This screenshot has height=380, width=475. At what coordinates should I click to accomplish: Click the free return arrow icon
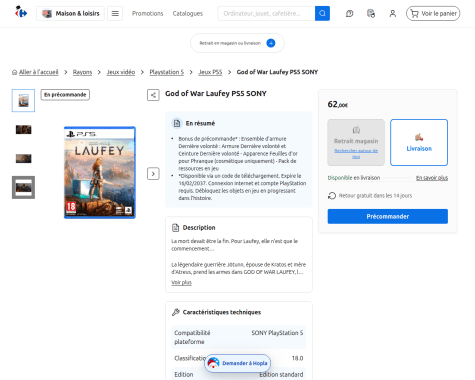tap(332, 196)
